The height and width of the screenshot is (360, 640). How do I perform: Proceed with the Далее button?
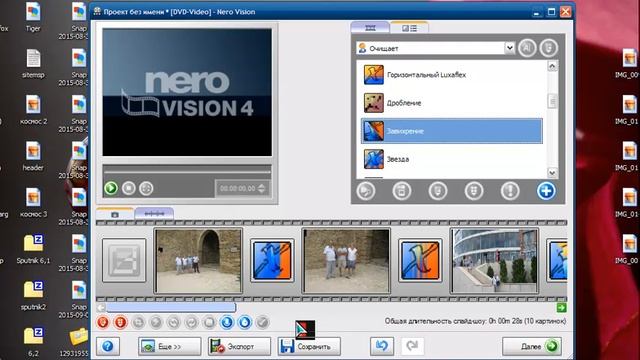point(532,347)
